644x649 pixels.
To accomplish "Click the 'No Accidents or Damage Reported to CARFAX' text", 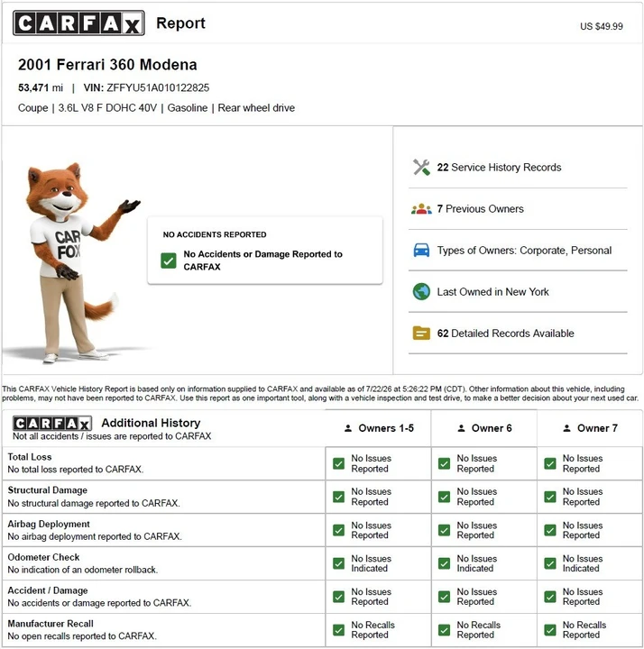I will (263, 261).
